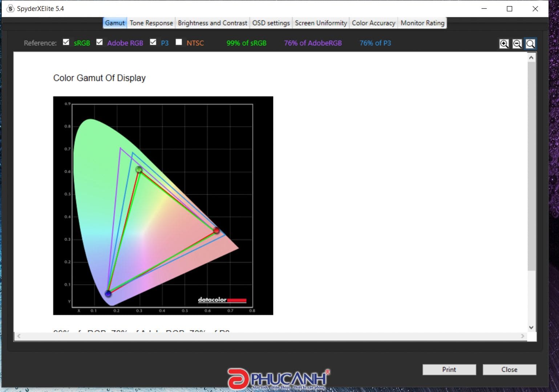Click the vertical scrollbar up arrow
559x392 pixels.
click(531, 58)
